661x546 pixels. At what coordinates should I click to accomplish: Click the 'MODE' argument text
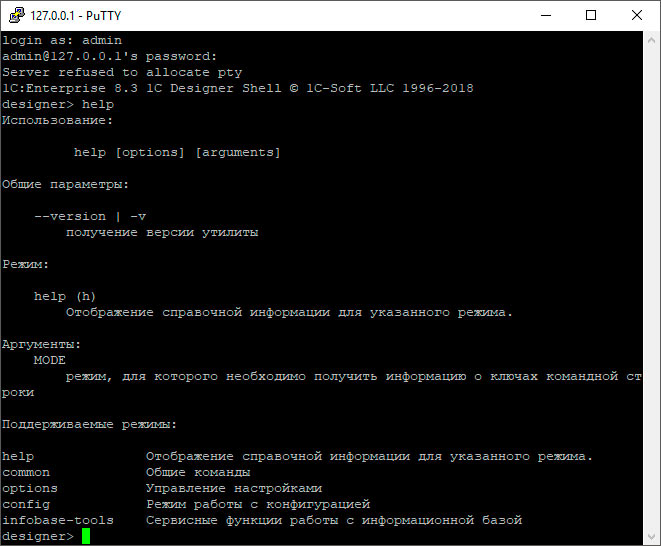tap(50, 360)
